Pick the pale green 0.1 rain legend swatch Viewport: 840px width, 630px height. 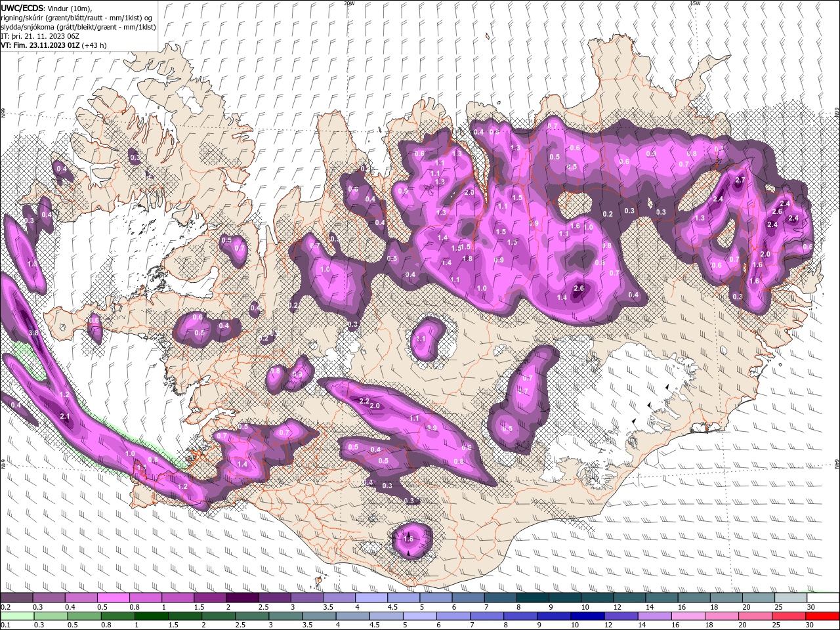click(16, 616)
